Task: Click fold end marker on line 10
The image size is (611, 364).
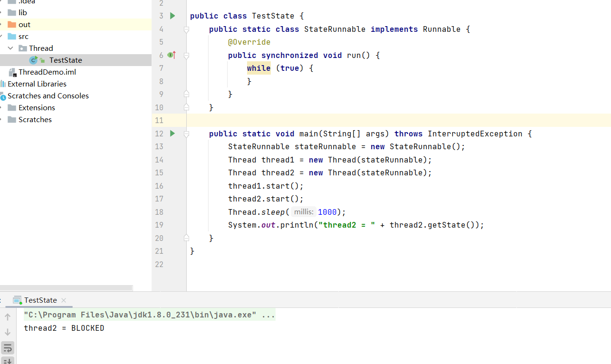Action: tap(186, 107)
